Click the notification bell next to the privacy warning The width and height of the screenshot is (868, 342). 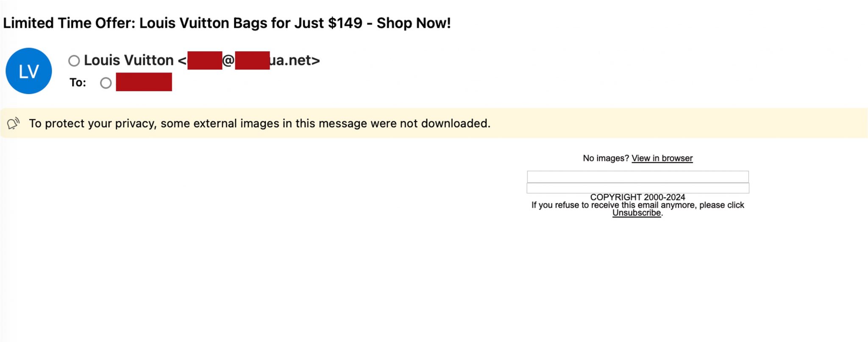[13, 123]
